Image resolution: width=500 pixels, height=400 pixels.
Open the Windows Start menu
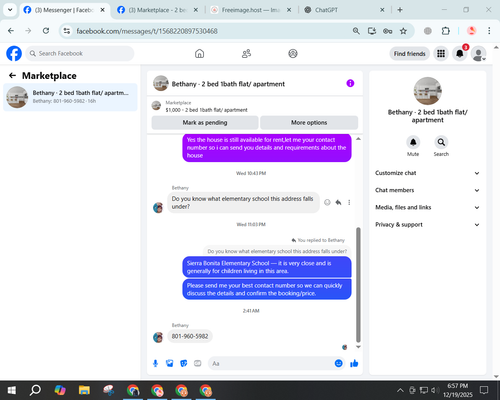pyautogui.click(x=12, y=390)
